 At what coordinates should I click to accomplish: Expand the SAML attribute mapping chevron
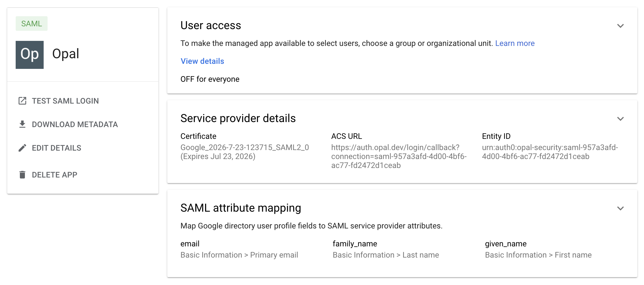point(621,208)
